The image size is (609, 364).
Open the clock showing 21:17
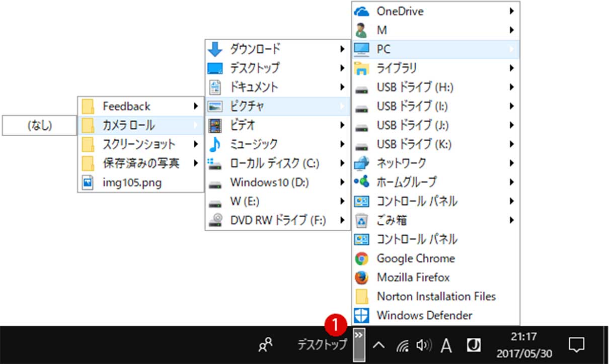524,344
